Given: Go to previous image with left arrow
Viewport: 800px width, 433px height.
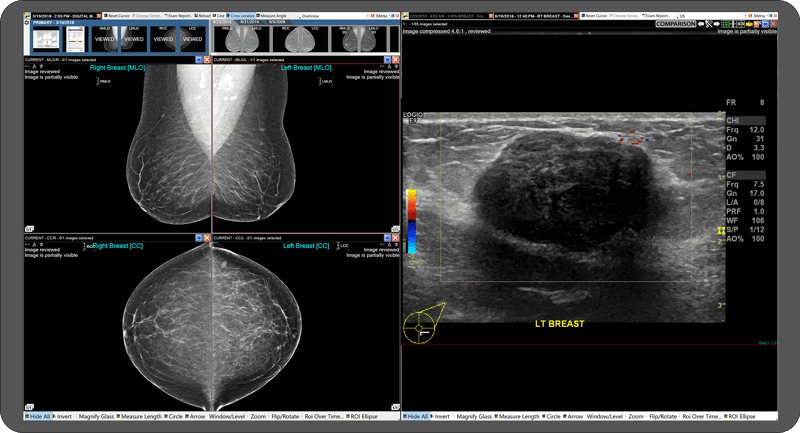Looking at the screenshot, I should click(701, 24).
